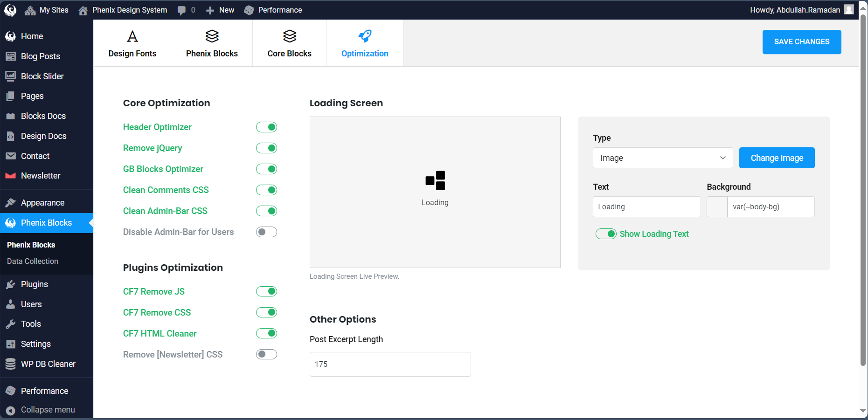The image size is (868, 420).
Task: Open the Background color swatch
Action: tap(717, 207)
